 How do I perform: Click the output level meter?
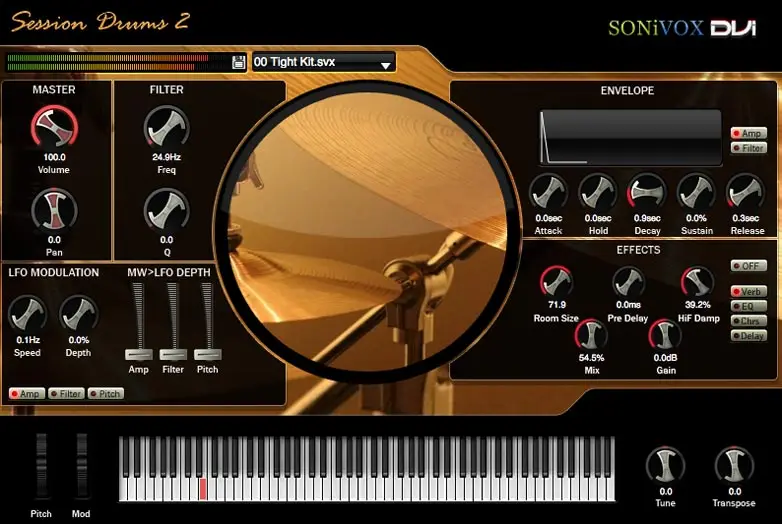(118, 62)
